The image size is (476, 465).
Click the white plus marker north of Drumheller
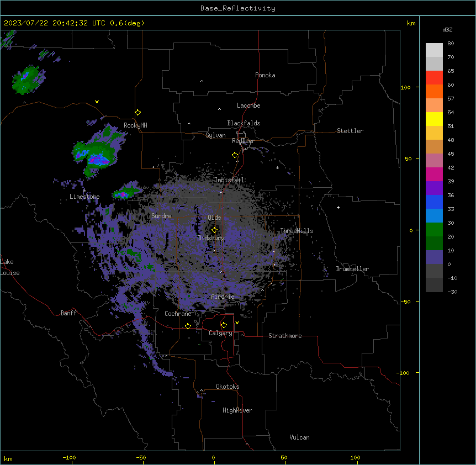tap(338, 207)
